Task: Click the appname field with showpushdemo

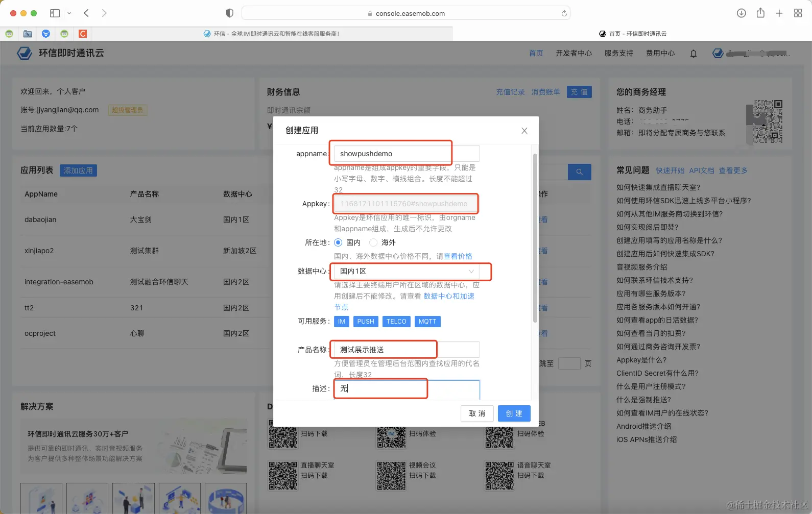Action: pyautogui.click(x=407, y=154)
